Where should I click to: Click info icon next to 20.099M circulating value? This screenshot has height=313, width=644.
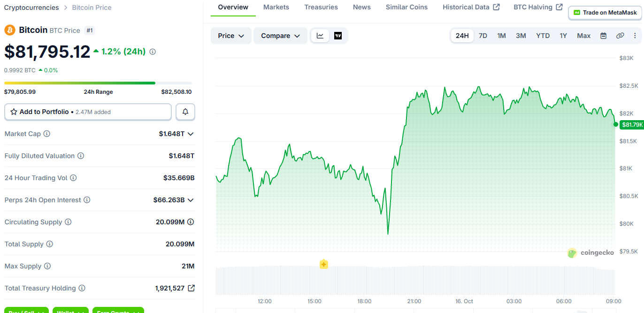click(191, 222)
